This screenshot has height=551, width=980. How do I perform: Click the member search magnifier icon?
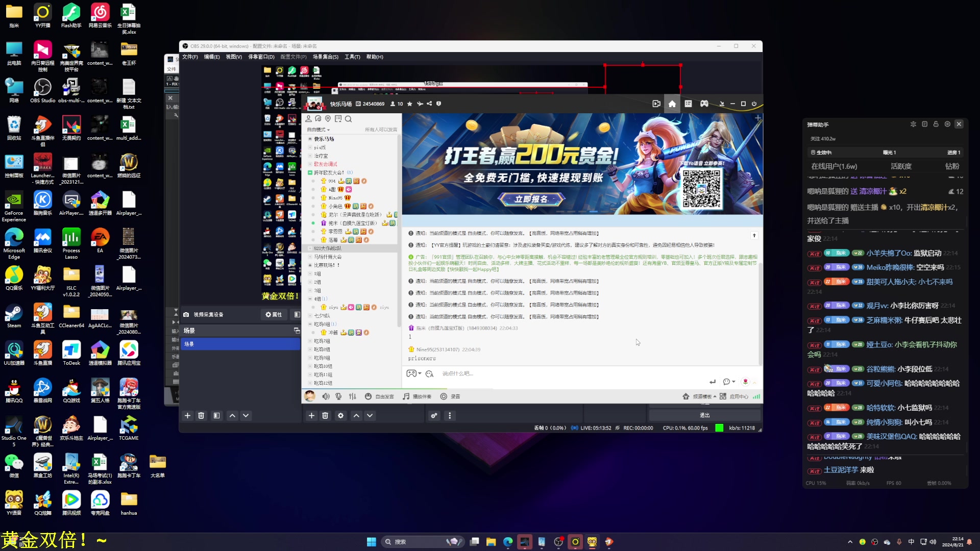click(348, 119)
